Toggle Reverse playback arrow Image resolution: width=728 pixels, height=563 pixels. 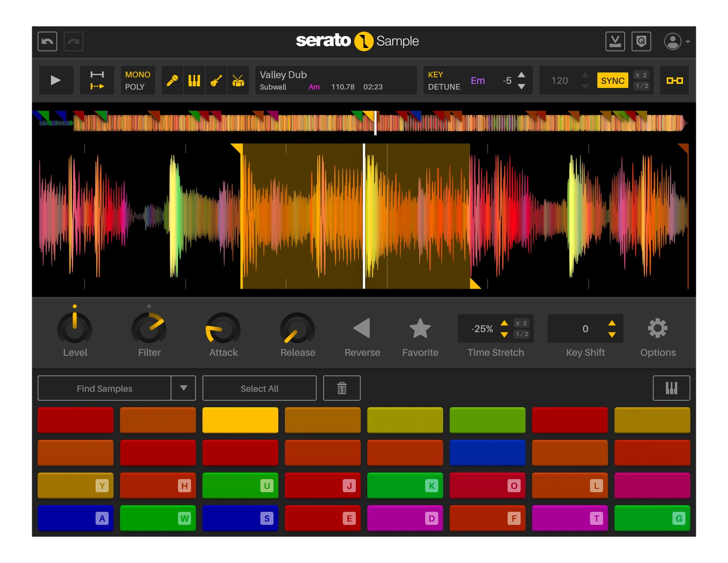pos(362,328)
